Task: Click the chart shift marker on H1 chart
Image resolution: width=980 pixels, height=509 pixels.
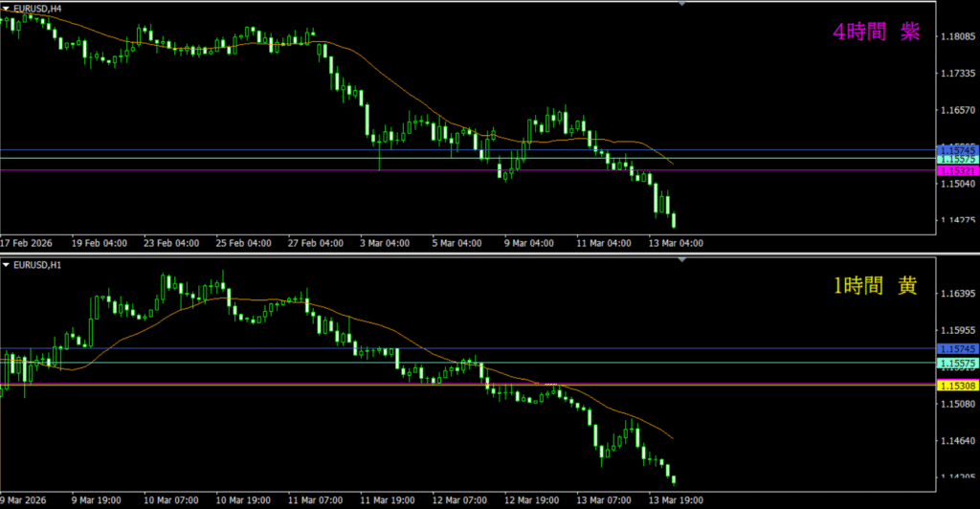Action: click(x=681, y=262)
